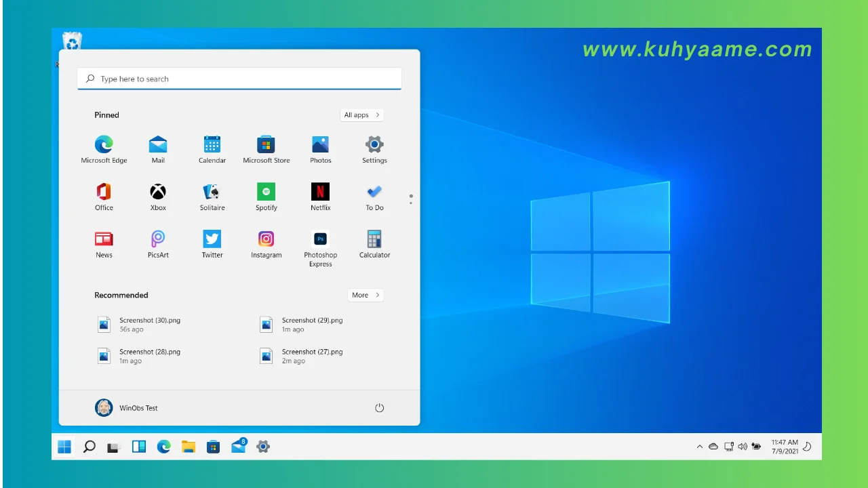The height and width of the screenshot is (488, 868).
Task: Open the To Do app
Action: coord(374,197)
